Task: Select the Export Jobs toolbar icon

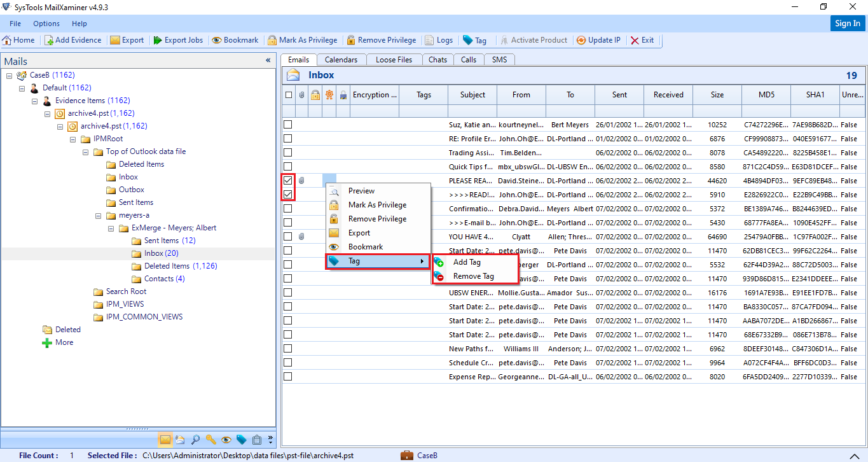Action: 178,39
